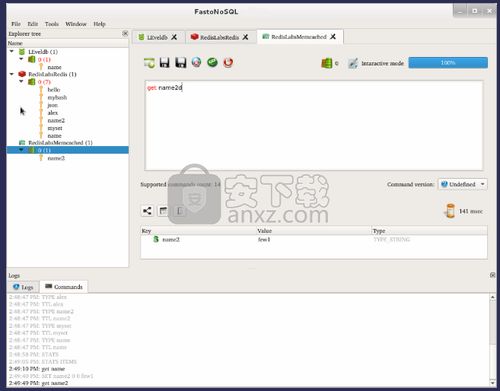This screenshot has height=391, width=500.
Task: Collapse the RedisLabsRedis tree node
Action: point(12,74)
